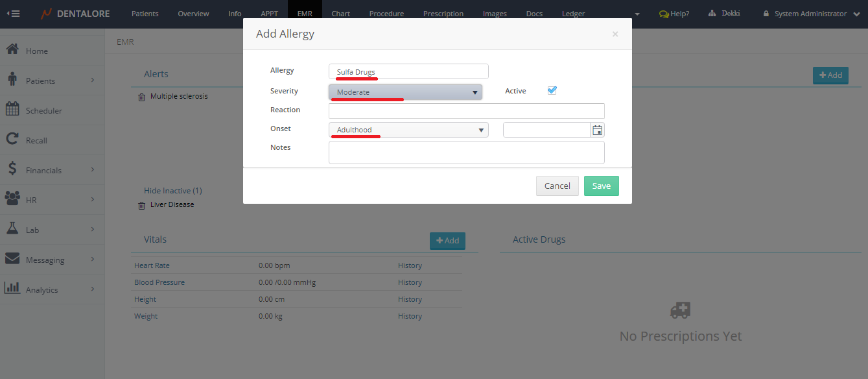Open the Messaging envelope icon
Screen dimensions: 868x379
click(12, 259)
